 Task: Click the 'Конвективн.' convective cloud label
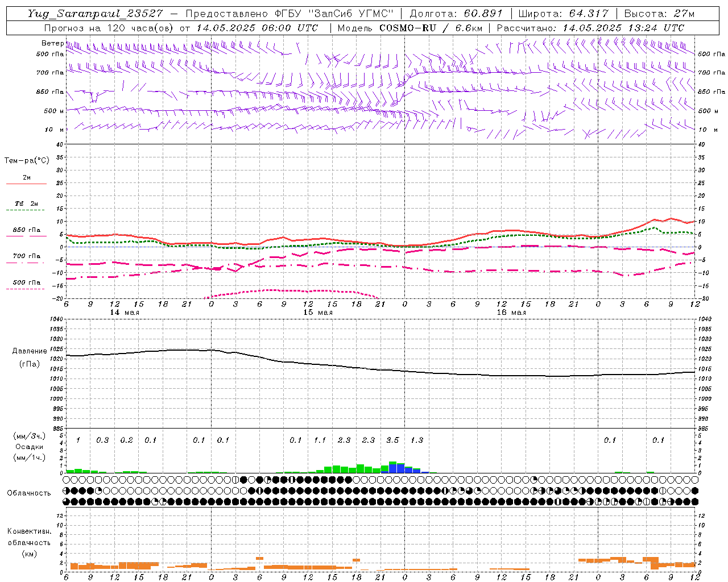29,531
